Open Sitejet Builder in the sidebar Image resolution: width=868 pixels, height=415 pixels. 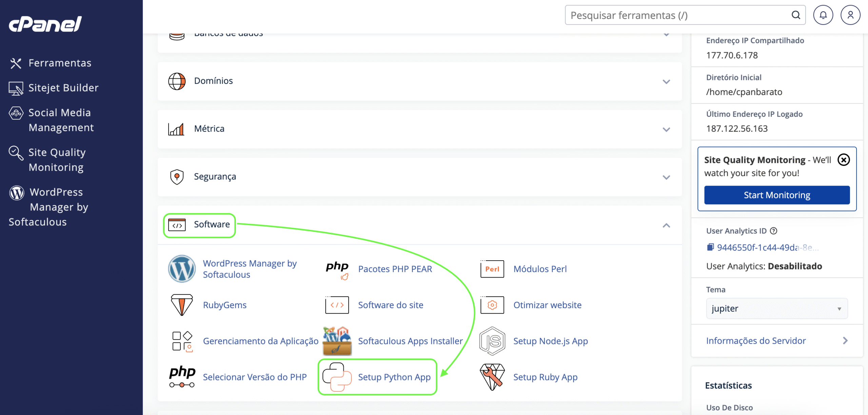pyautogui.click(x=63, y=88)
